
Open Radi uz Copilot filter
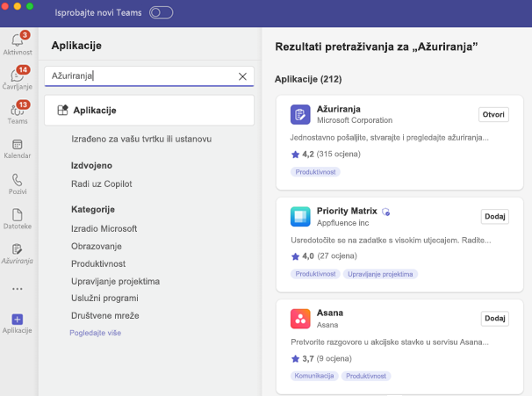coord(102,184)
